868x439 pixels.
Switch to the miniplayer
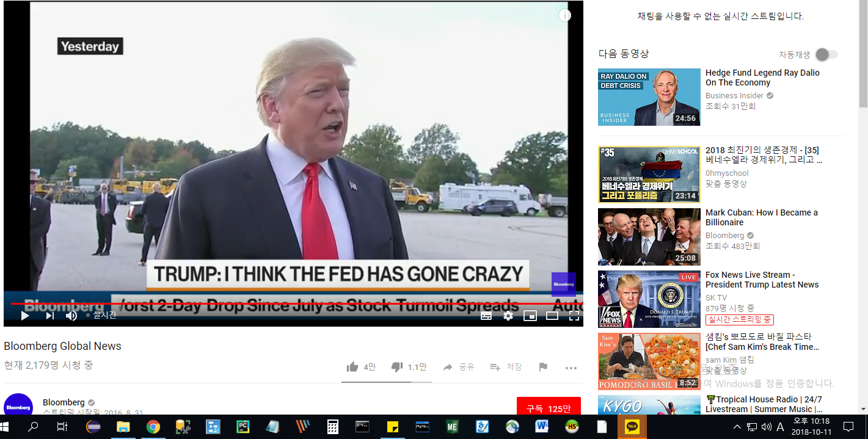tap(530, 316)
